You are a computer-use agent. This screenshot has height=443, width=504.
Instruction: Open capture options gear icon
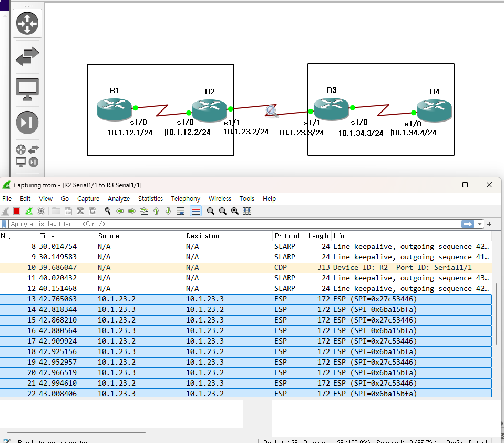[x=41, y=211]
